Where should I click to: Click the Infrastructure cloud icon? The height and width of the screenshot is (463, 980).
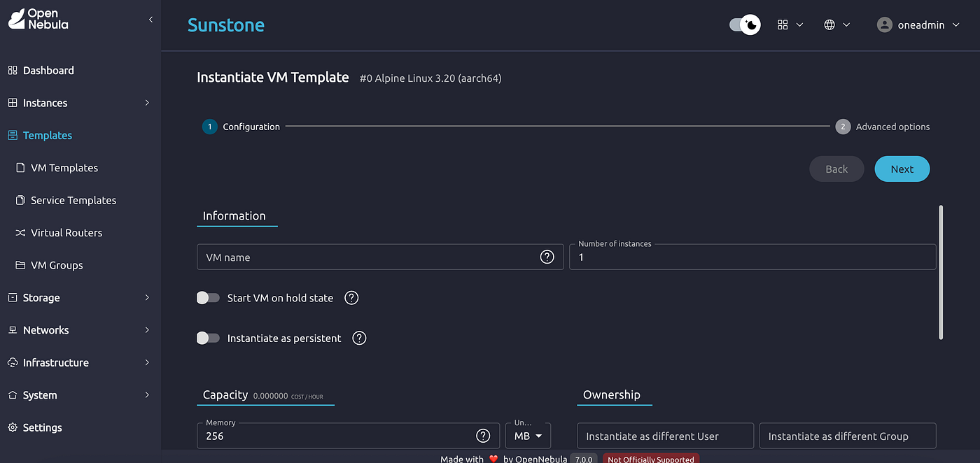click(12, 363)
